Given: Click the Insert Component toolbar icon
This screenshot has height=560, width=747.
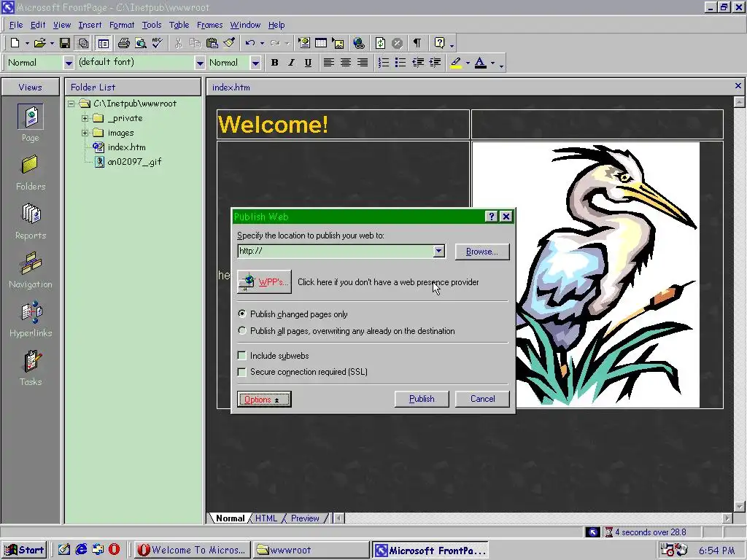Looking at the screenshot, I should pyautogui.click(x=303, y=43).
